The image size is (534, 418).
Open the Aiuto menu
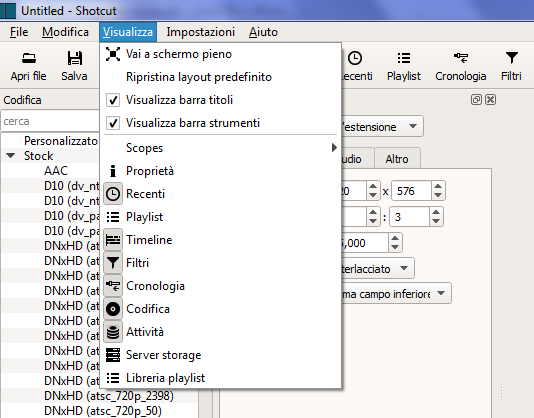[x=263, y=32]
